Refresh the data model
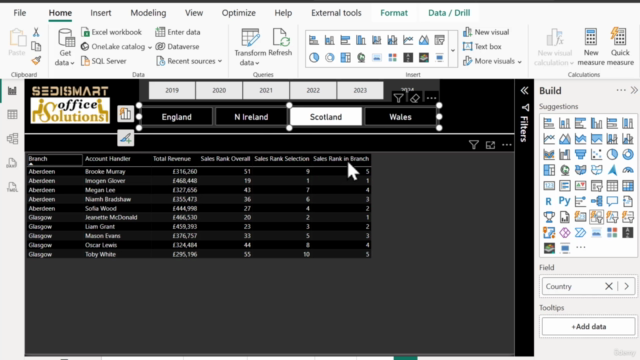 pos(280,42)
